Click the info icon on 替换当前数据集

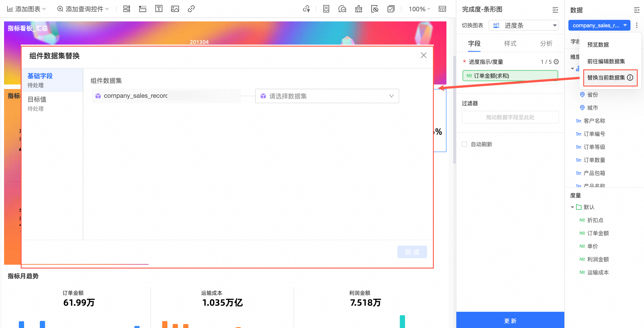pos(630,77)
